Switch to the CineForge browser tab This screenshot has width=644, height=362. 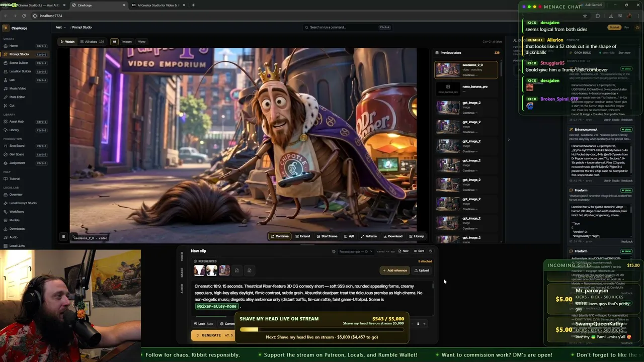(x=98, y=5)
